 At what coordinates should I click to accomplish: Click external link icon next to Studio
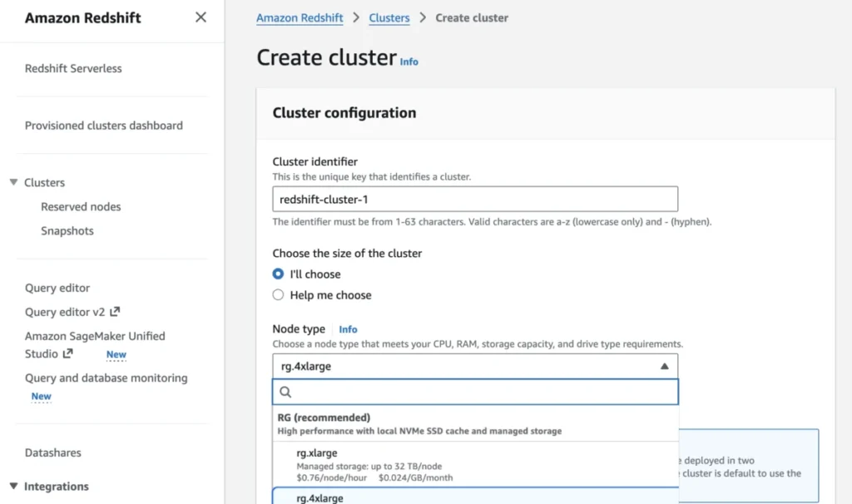pos(67,353)
